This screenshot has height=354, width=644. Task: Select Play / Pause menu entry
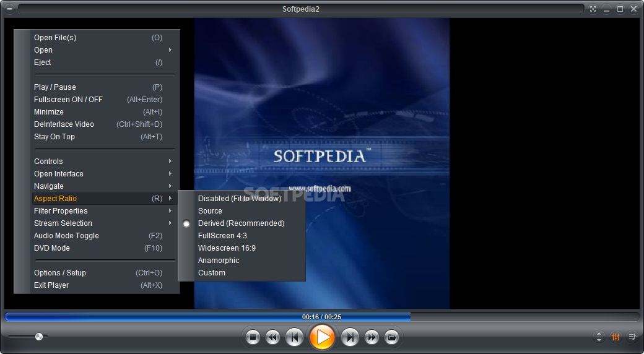pos(105,87)
